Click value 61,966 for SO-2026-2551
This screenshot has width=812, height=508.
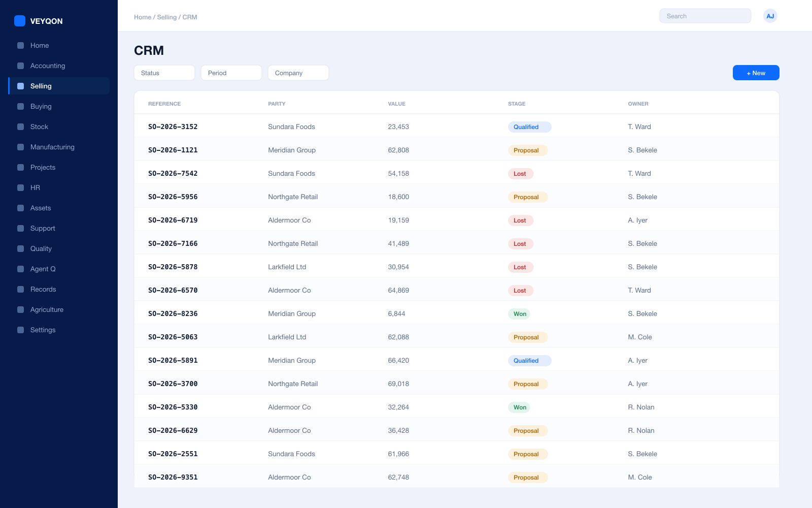(398, 454)
